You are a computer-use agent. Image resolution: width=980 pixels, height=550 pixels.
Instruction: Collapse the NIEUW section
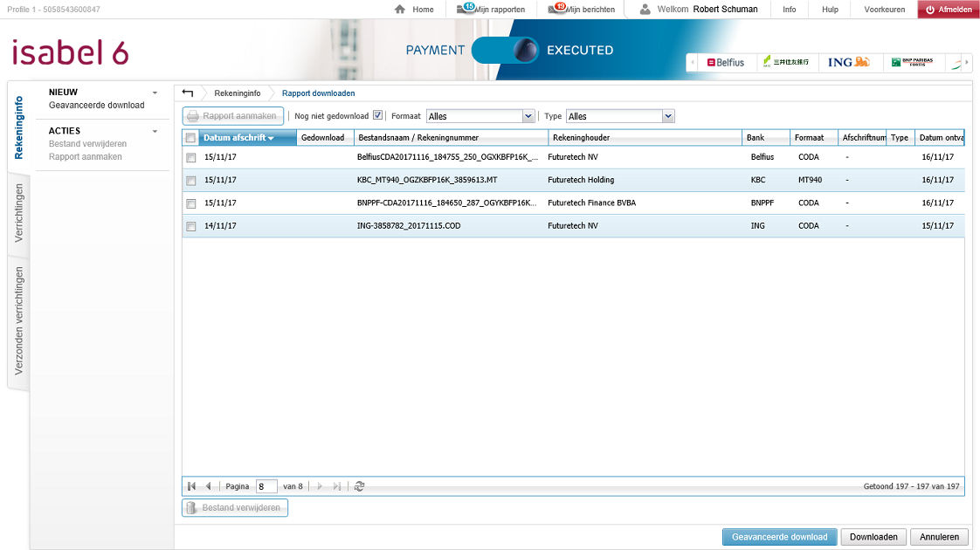pos(155,93)
